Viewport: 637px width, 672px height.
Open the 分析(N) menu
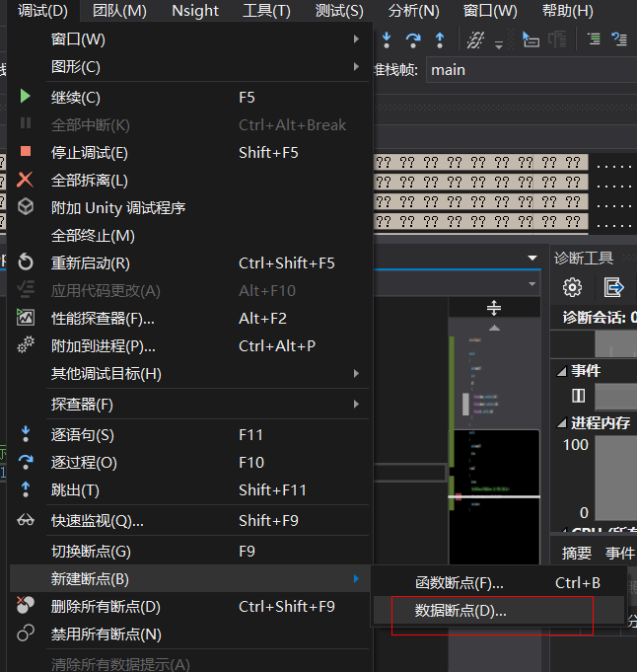[413, 11]
